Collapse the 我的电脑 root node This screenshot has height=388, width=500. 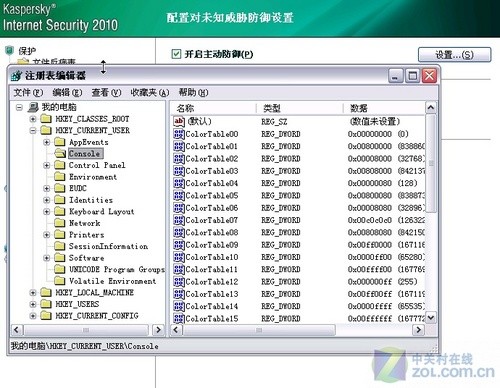point(19,107)
